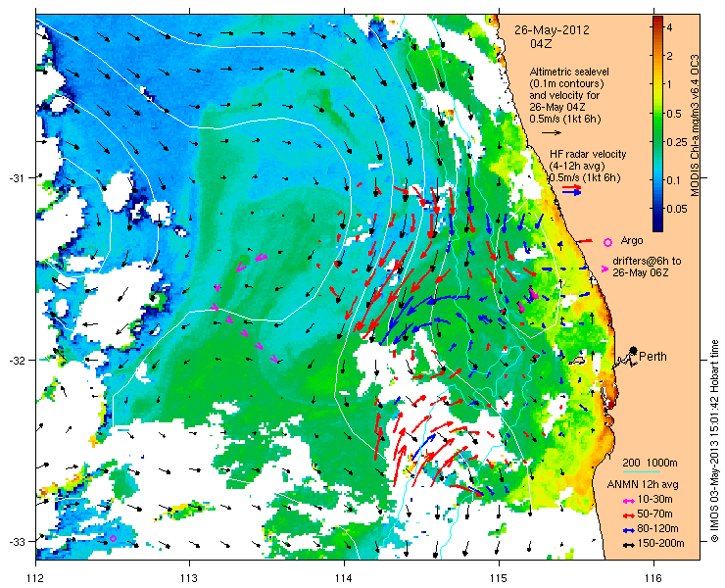Click the longitude axis label 114
Image resolution: width=725 pixels, height=588 pixels.
(344, 577)
